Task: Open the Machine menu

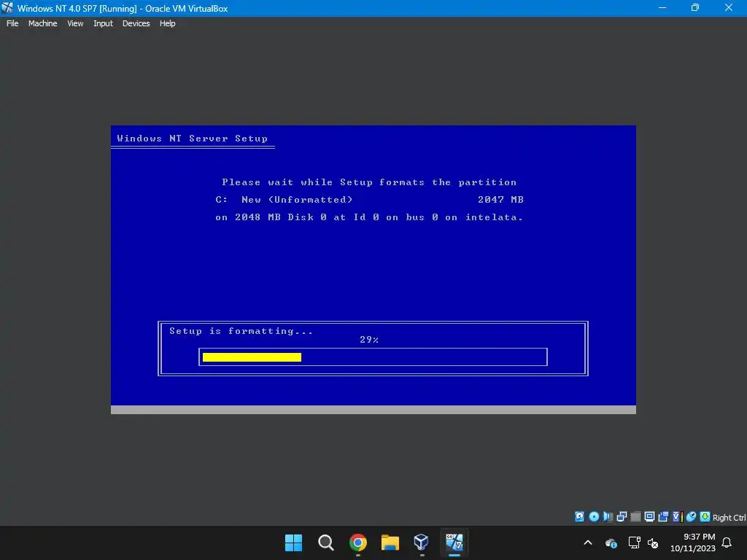Action: tap(42, 23)
